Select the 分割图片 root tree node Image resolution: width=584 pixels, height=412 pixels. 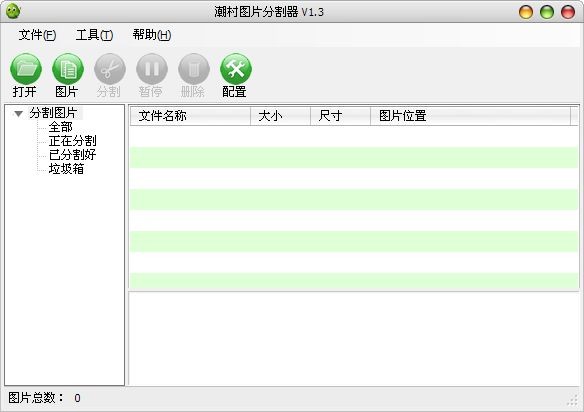tap(54, 112)
